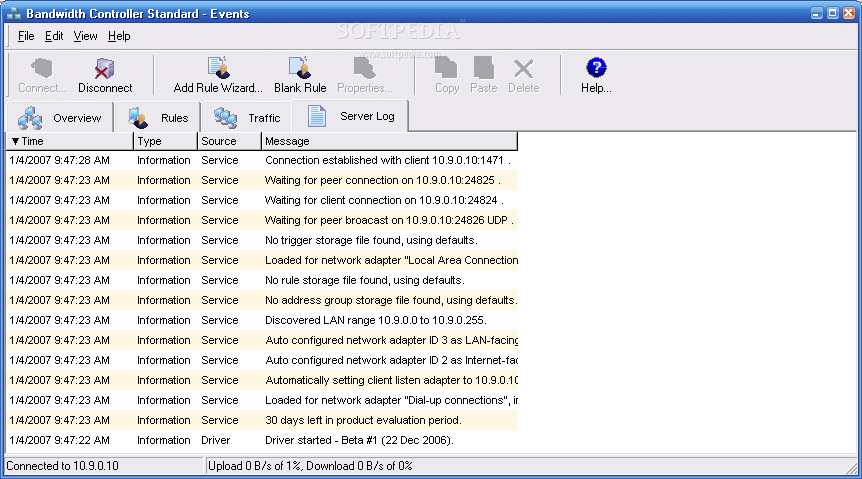Select 'No trigger storage file found' entry
This screenshot has width=862, height=479.
click(262, 240)
